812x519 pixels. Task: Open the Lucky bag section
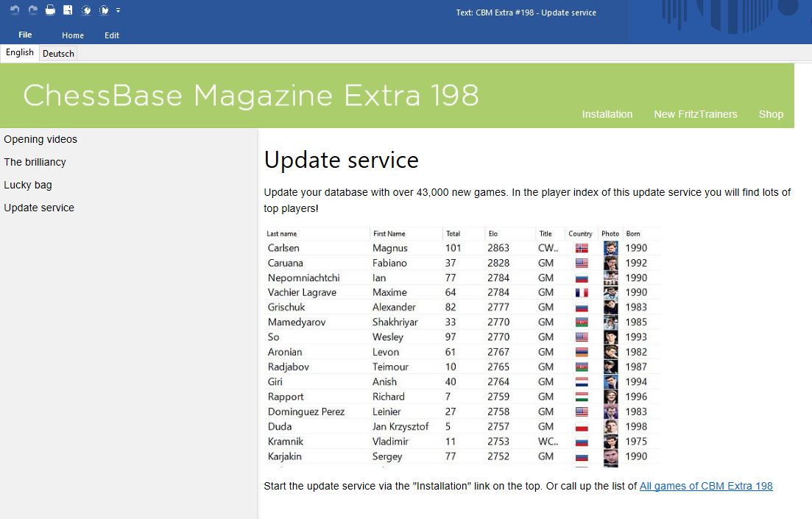click(x=28, y=185)
